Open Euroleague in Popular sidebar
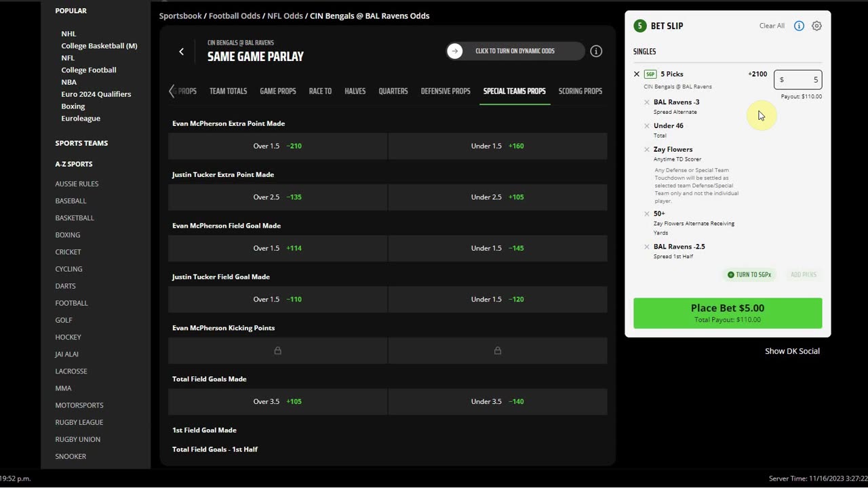The image size is (868, 488). point(81,119)
